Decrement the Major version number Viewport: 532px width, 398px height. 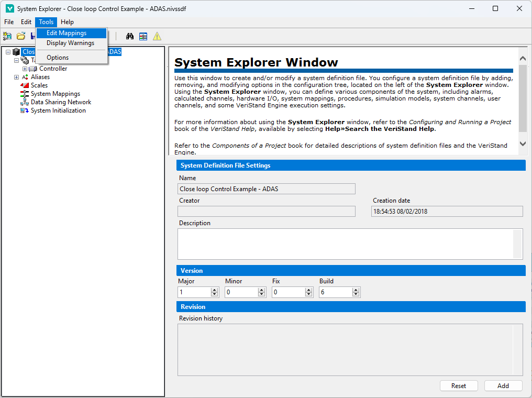click(215, 294)
